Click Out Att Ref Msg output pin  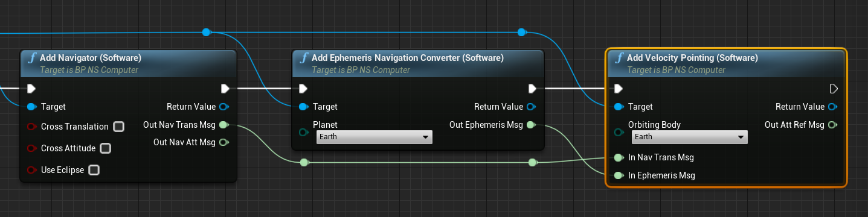(x=832, y=125)
